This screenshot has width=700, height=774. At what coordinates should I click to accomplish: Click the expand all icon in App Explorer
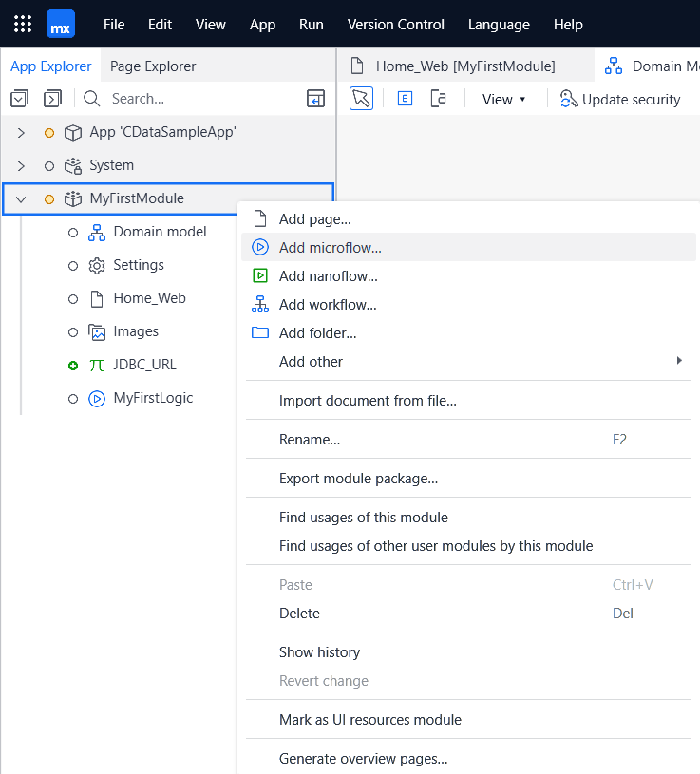[53, 99]
